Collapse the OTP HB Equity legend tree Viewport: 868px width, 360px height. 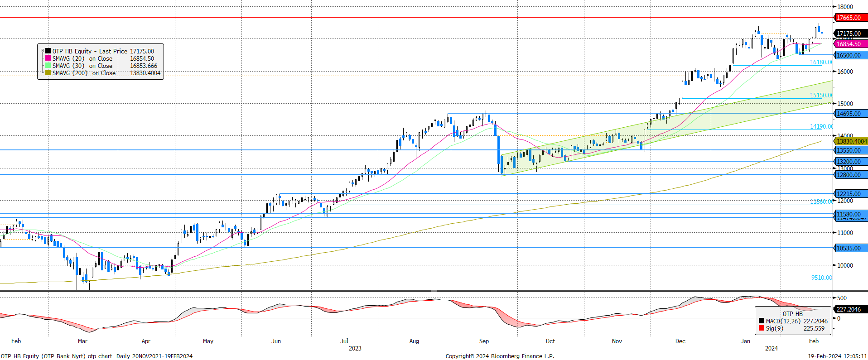click(42, 51)
